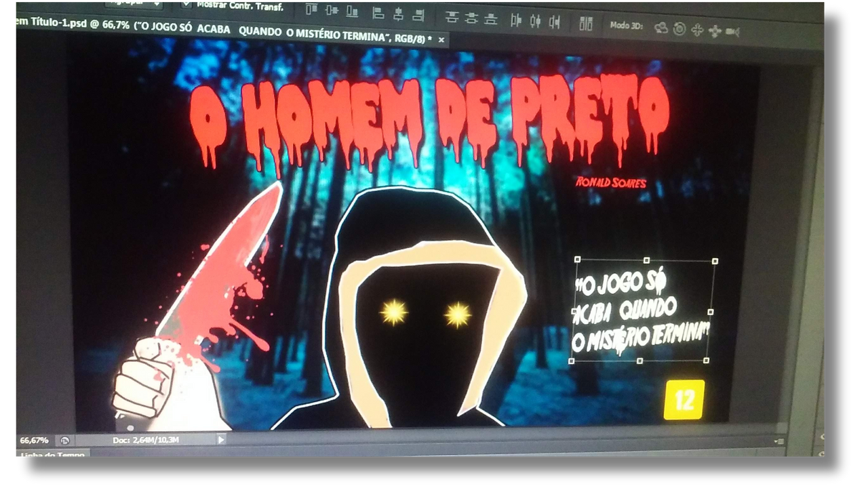Viewport: 868px width, 488px height.
Task: Click the distribute bottom edges icon
Action: point(491,19)
